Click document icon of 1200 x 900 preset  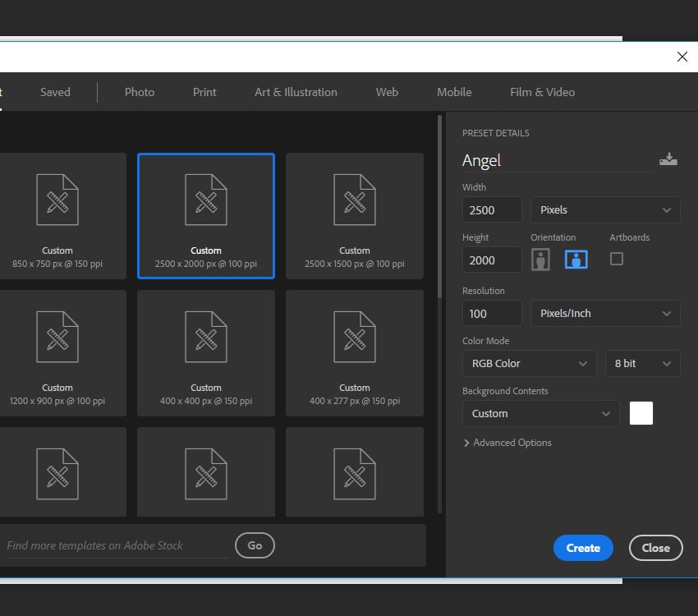tap(57, 337)
